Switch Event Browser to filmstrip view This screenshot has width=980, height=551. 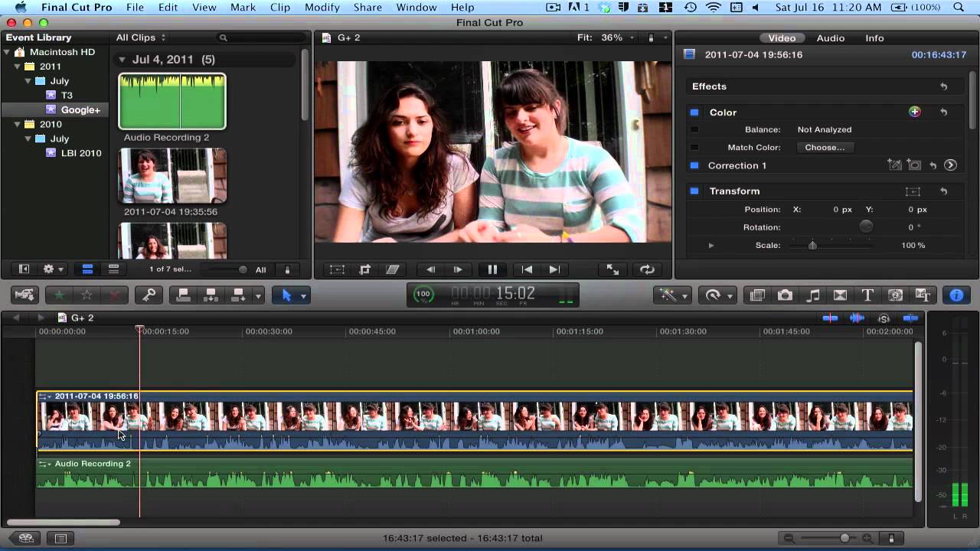(x=87, y=269)
